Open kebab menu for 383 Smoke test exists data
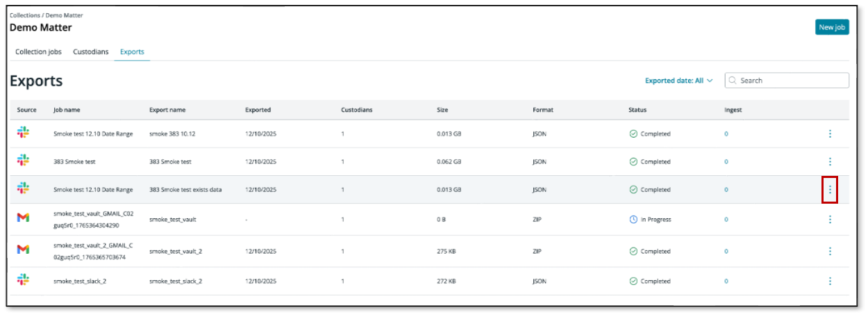The width and height of the screenshot is (868, 317). [x=830, y=189]
